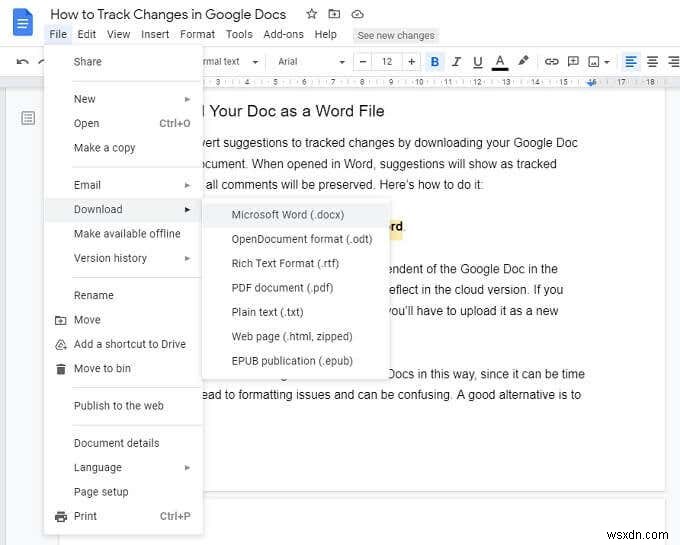
Task: Toggle Underline formatting
Action: (477, 62)
